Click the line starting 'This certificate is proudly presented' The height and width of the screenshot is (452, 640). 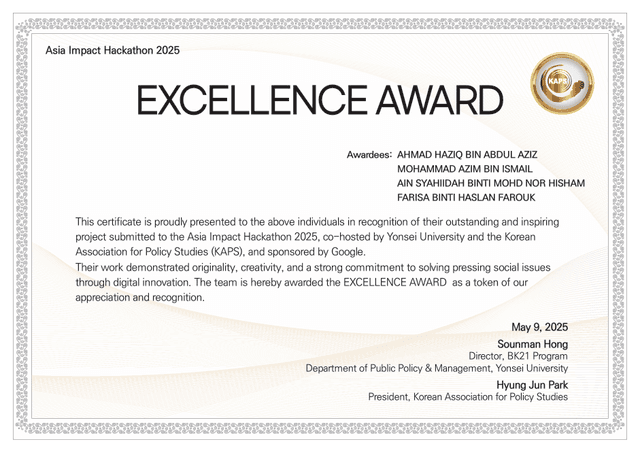pos(317,222)
